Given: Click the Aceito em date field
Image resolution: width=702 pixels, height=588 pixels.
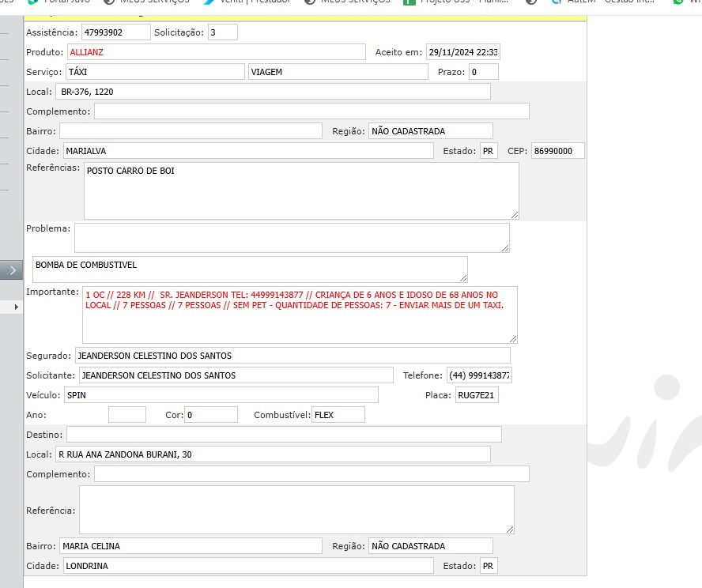Looking at the screenshot, I should (463, 52).
